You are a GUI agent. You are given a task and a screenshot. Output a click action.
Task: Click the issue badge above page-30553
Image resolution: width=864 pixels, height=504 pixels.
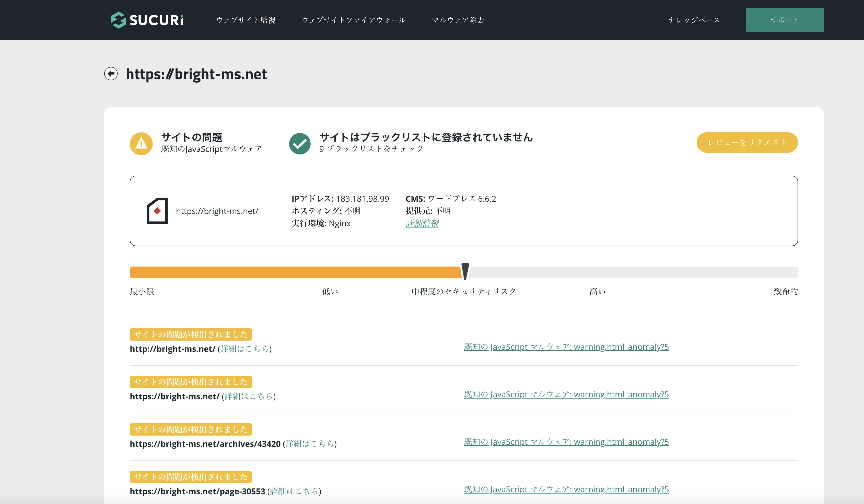(x=191, y=477)
